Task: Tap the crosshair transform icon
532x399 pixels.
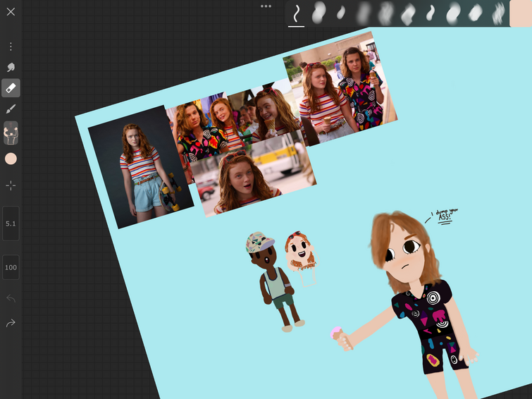Action: [x=11, y=185]
